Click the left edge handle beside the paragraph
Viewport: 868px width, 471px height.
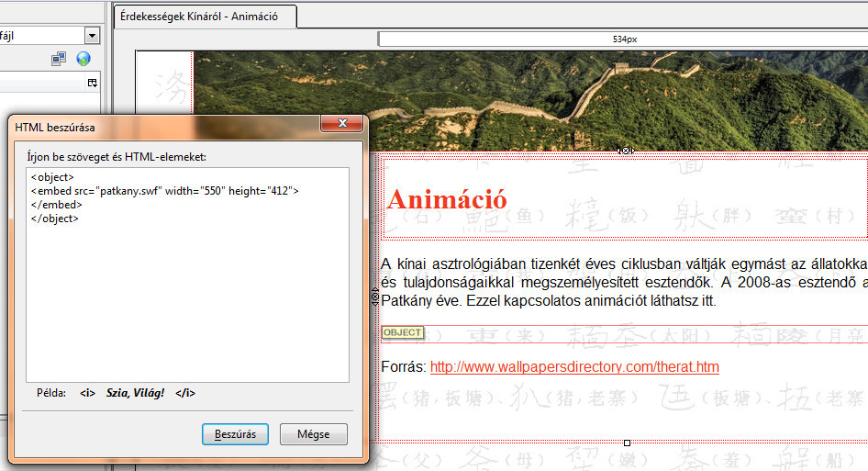coord(375,297)
